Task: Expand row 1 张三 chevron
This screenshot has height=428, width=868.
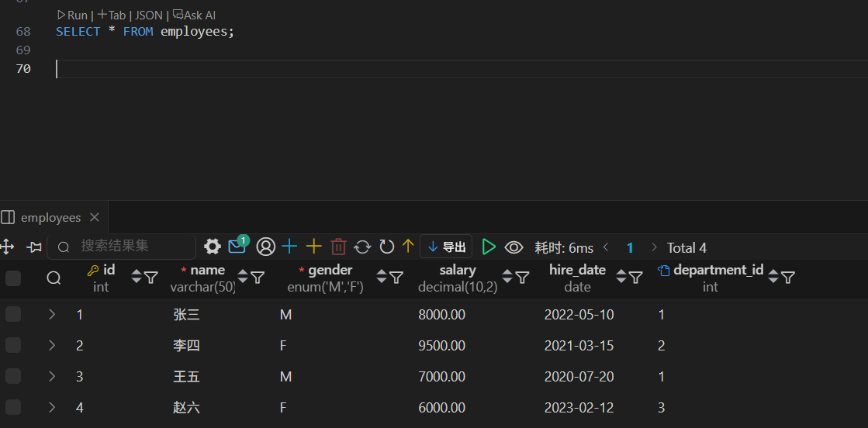Action: (52, 315)
